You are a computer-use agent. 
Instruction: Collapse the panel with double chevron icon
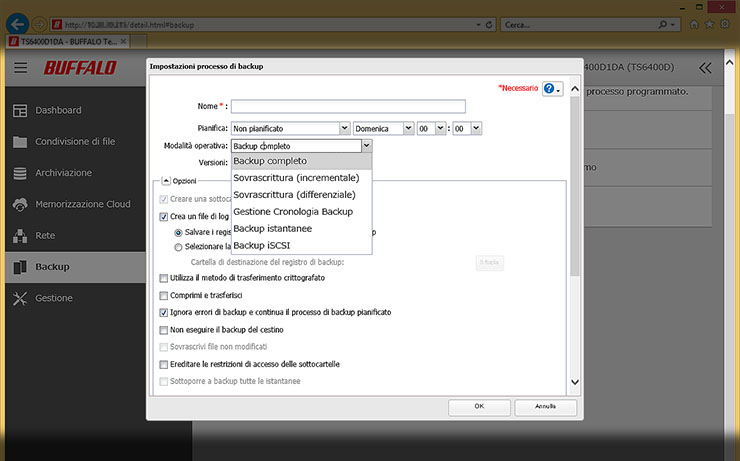706,68
